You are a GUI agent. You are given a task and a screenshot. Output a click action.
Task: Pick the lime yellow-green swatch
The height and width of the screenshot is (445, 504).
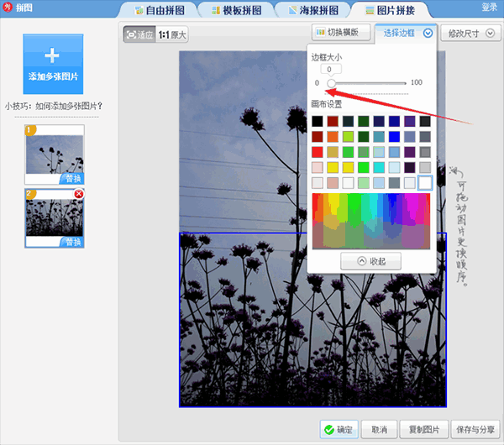click(348, 137)
